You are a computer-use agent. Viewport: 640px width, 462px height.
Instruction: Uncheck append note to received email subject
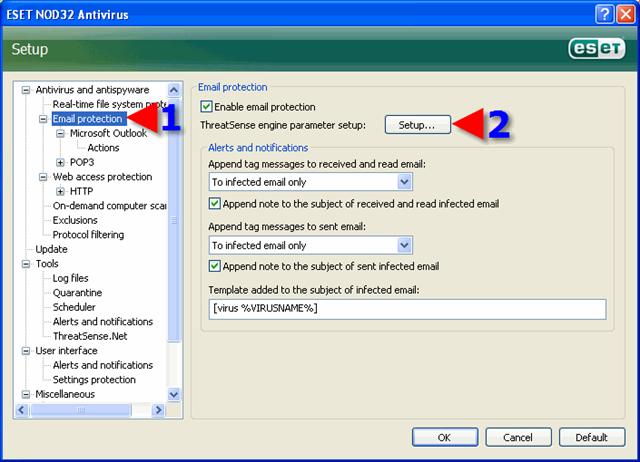[x=215, y=203]
